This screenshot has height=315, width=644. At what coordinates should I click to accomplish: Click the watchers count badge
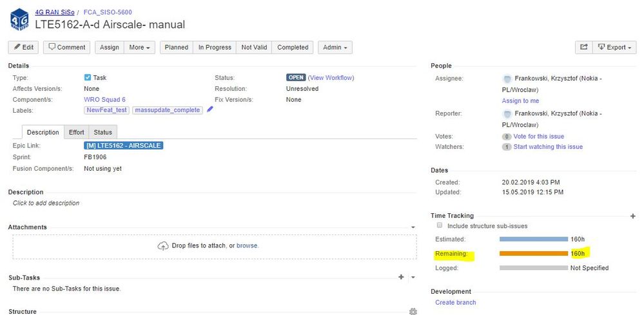pyautogui.click(x=507, y=147)
